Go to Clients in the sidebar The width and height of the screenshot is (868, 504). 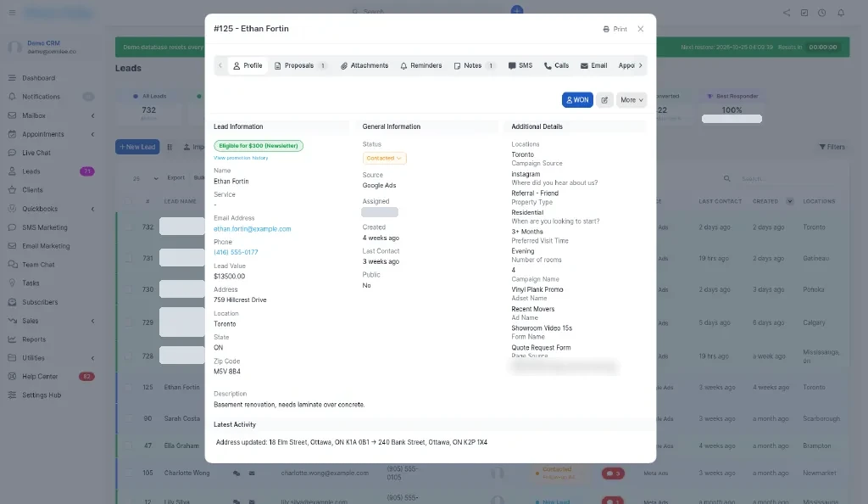click(x=32, y=190)
